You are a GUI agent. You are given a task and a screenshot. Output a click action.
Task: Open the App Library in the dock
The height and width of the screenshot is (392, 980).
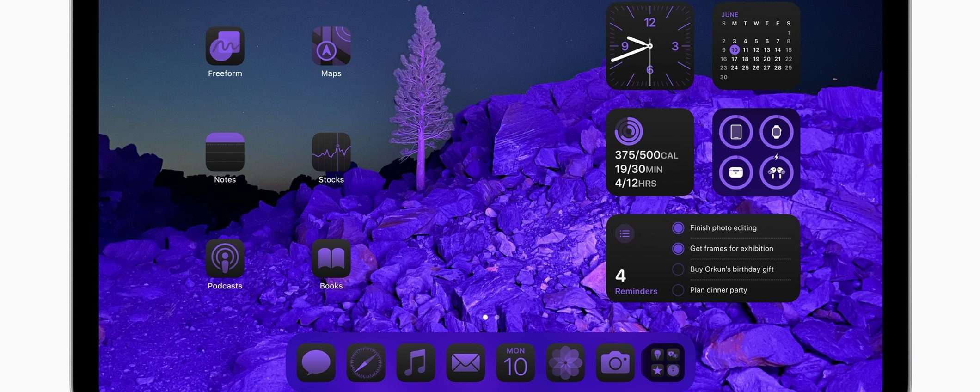[x=665, y=363]
